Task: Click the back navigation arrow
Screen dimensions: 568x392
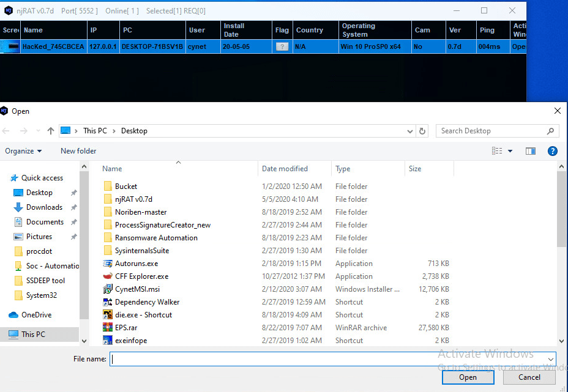Action: pos(6,131)
